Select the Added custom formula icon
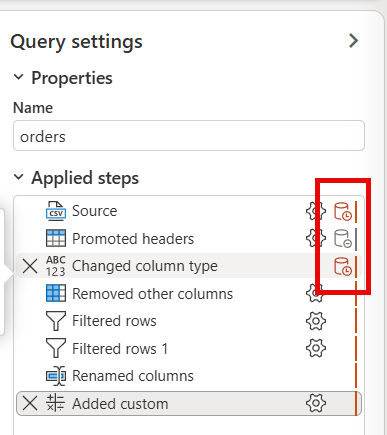Image resolution: width=387 pixels, height=435 pixels. click(x=55, y=403)
